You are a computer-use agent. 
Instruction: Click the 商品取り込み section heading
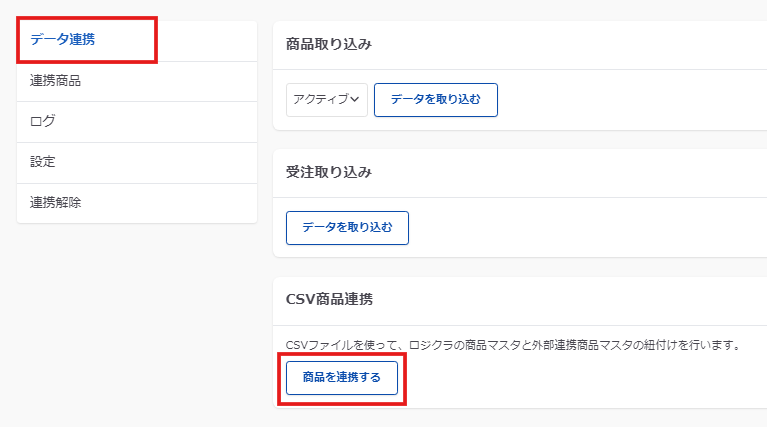click(x=329, y=44)
